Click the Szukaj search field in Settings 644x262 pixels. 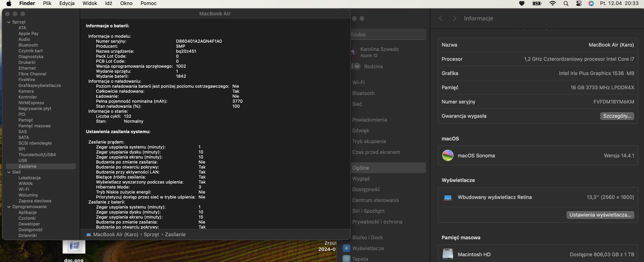coord(388,34)
